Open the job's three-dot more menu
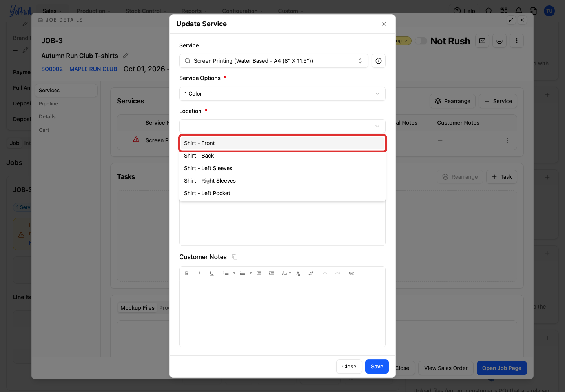The image size is (565, 392). (517, 41)
